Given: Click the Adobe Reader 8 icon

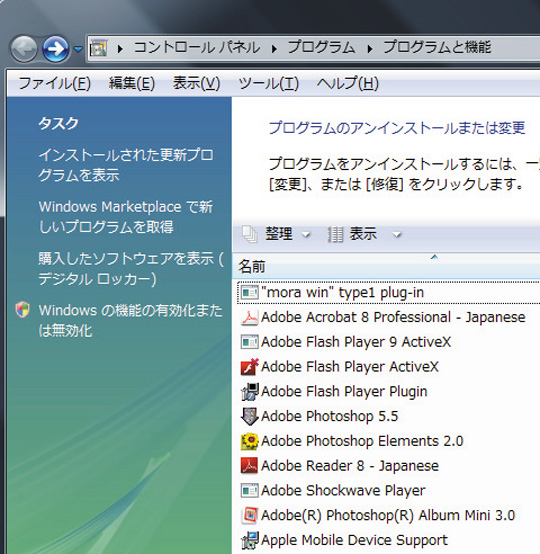Looking at the screenshot, I should pyautogui.click(x=250, y=466).
